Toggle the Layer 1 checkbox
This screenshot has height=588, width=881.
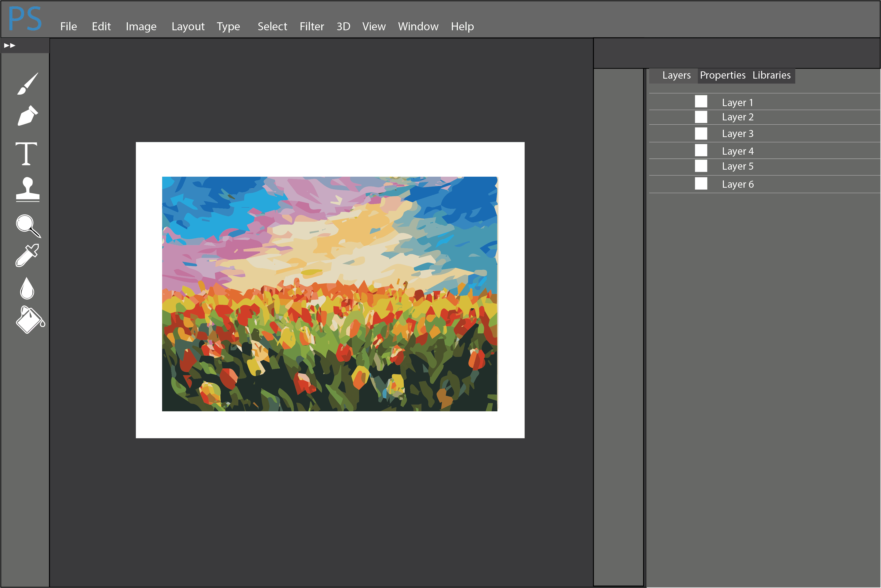click(701, 101)
